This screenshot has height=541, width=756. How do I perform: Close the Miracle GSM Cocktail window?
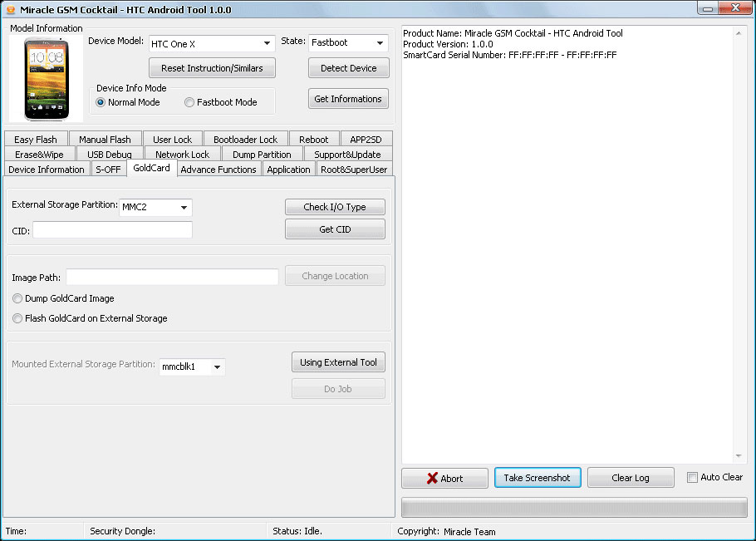(x=735, y=8)
